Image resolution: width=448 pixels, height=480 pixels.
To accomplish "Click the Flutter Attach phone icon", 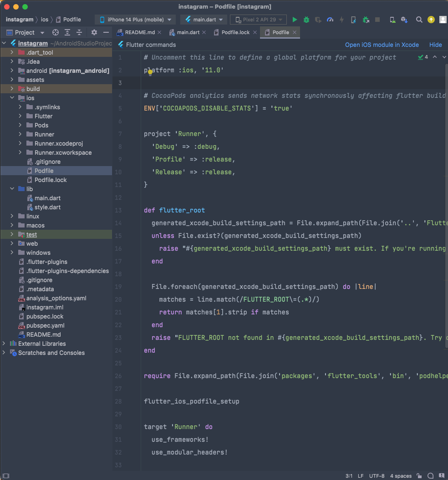I will [353, 20].
